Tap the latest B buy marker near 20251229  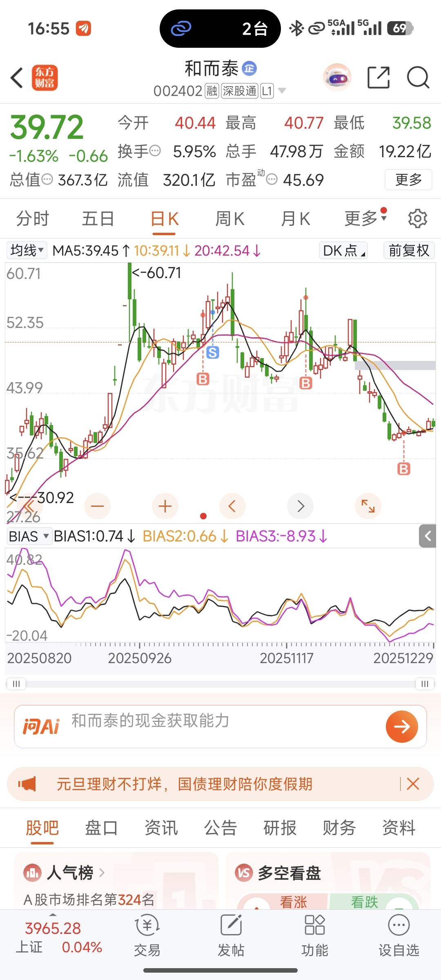point(404,469)
